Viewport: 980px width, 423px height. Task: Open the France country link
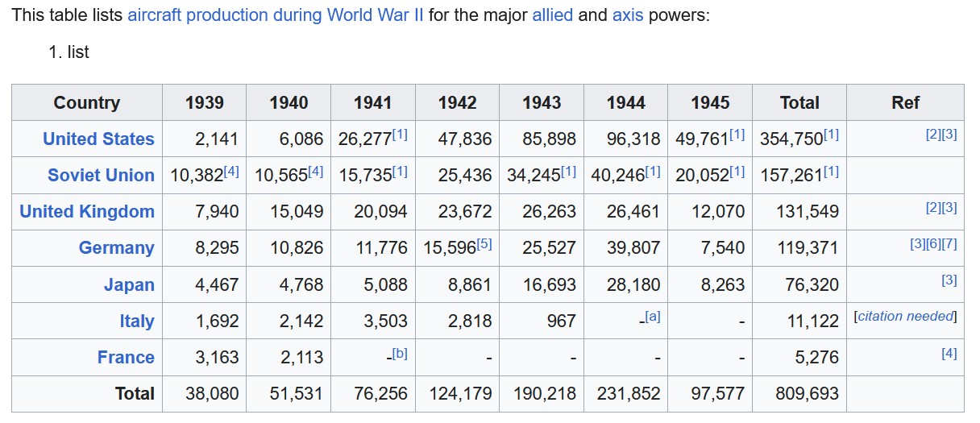(126, 357)
